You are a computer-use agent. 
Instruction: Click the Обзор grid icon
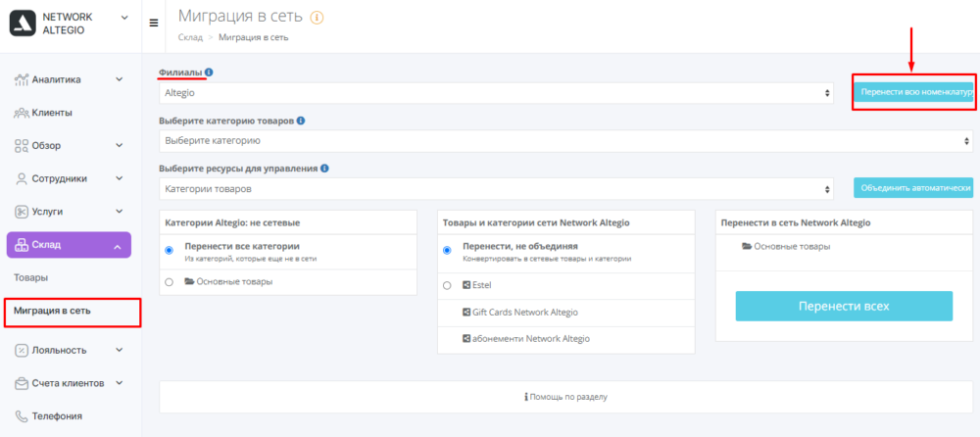(22, 146)
